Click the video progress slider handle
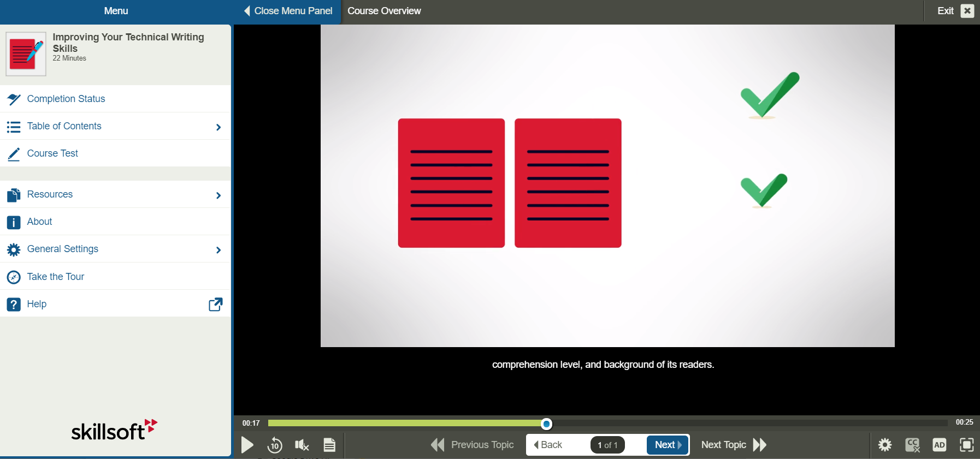The image size is (980, 459). click(546, 424)
